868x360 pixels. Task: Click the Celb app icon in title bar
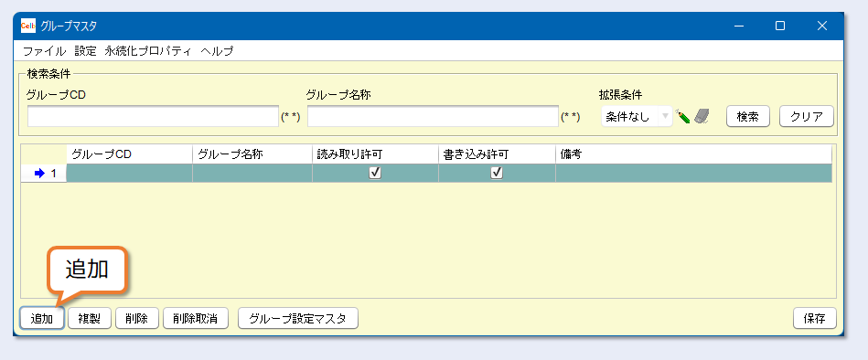tap(28, 26)
